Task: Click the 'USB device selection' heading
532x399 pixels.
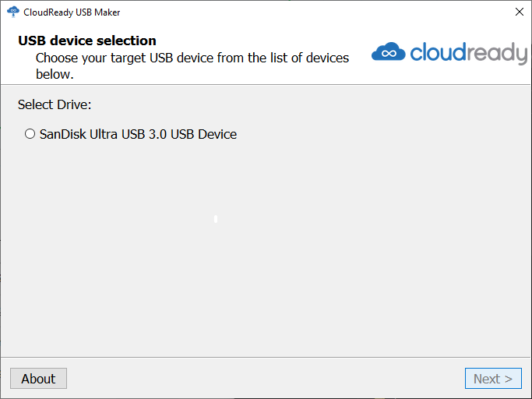Action: tap(87, 41)
